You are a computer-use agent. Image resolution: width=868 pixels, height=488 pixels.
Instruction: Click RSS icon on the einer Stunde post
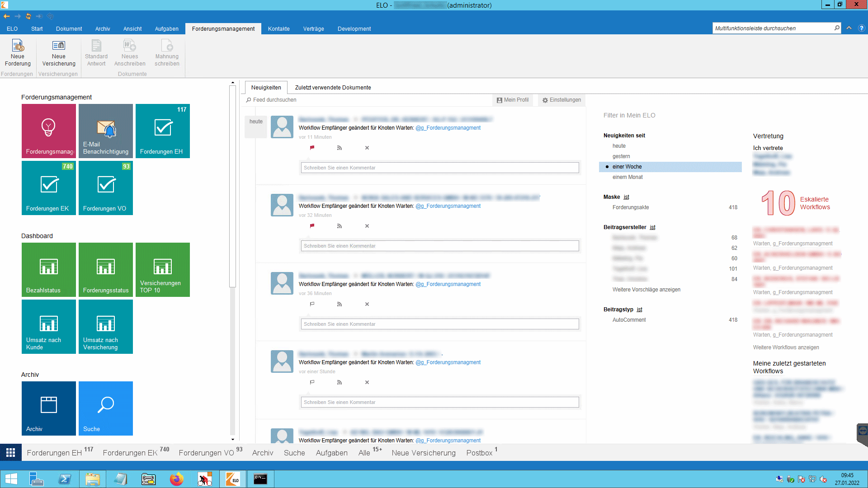coord(340,382)
